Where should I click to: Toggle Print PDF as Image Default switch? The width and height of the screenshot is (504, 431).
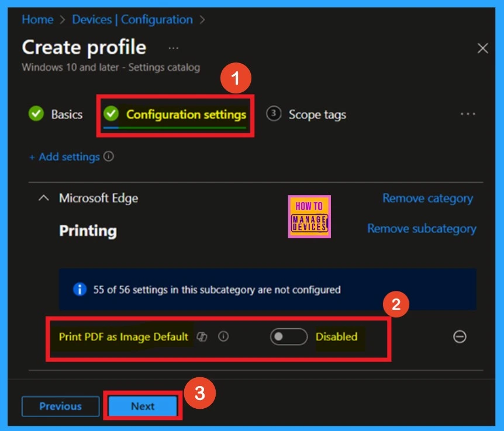[289, 336]
